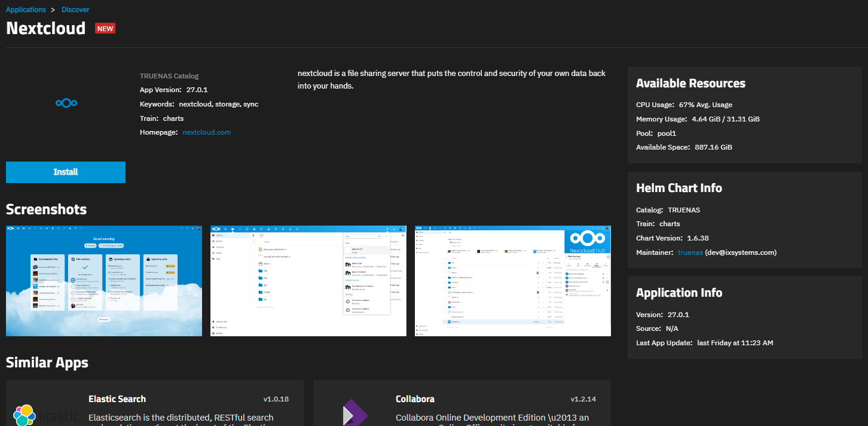
Task: Click 'Version: 27.0.1' in Application Info
Action: tap(662, 315)
